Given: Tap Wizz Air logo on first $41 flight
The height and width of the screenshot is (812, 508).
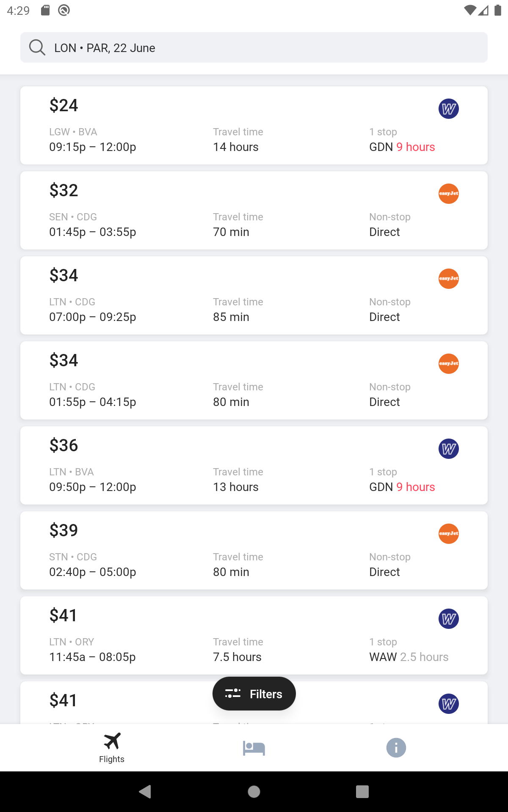Looking at the screenshot, I should (x=449, y=619).
